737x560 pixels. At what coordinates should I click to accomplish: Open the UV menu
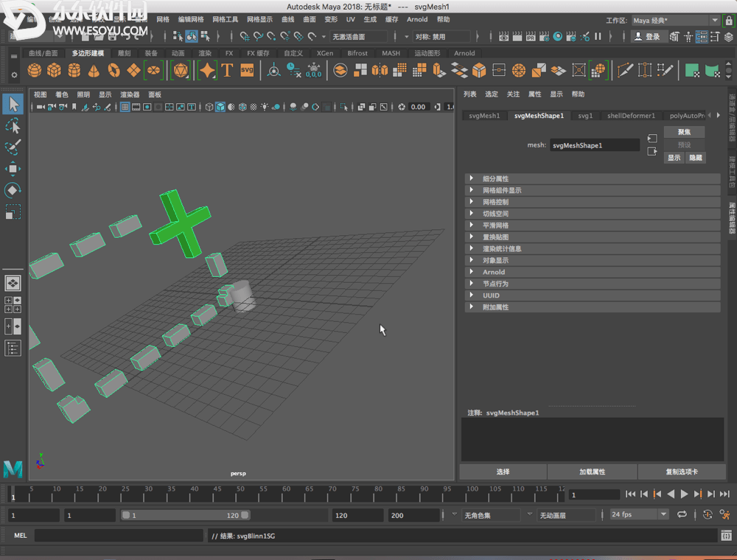click(x=351, y=19)
